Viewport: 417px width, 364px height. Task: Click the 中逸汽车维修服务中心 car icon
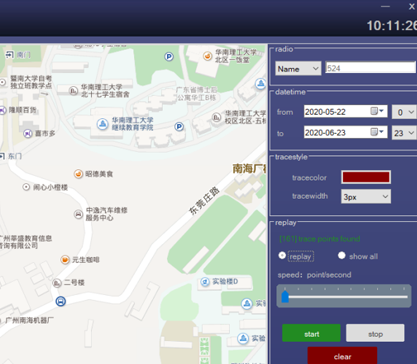coord(78,214)
